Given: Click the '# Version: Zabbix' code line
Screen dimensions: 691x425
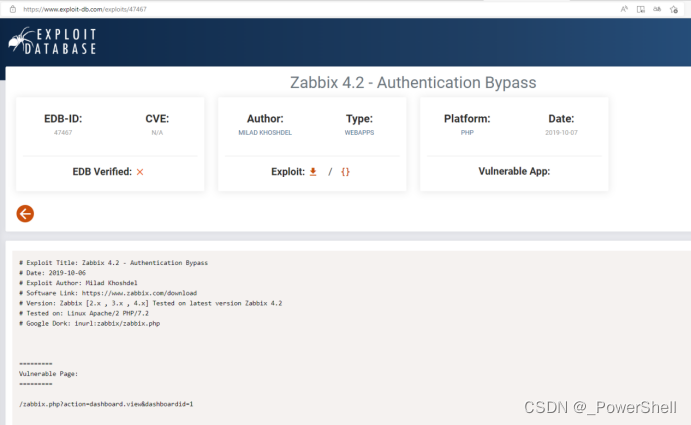Looking at the screenshot, I should coord(150,303).
